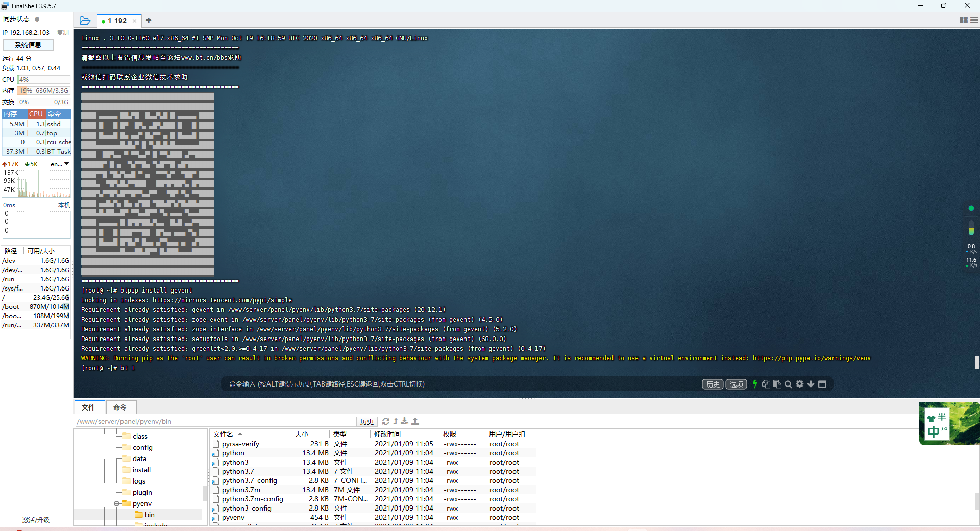
Task: Sort processes by 命令 command
Action: pyautogui.click(x=58, y=114)
